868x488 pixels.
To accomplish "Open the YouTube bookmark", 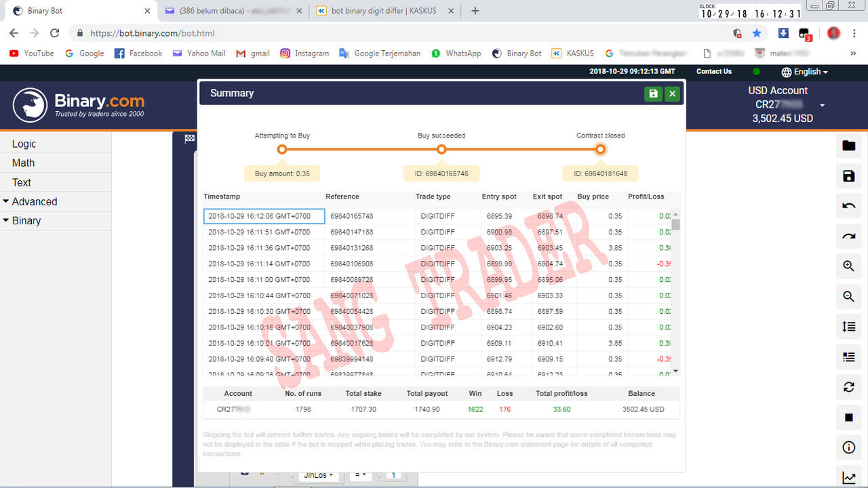I will pos(32,53).
